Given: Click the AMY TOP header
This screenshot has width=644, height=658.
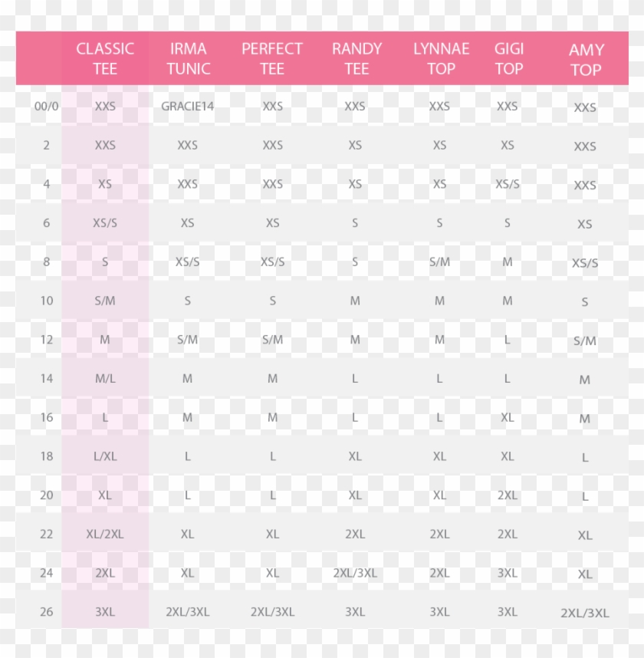Looking at the screenshot, I should pos(586,60).
